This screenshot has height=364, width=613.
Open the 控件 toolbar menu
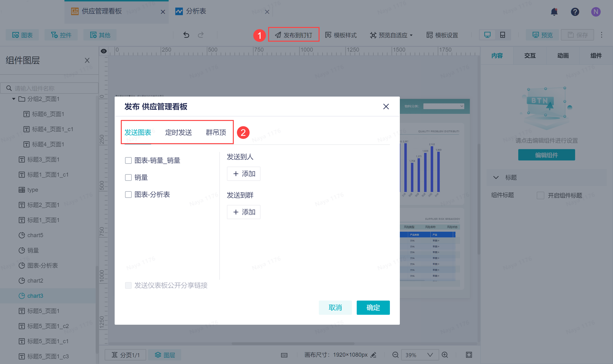tap(61, 35)
